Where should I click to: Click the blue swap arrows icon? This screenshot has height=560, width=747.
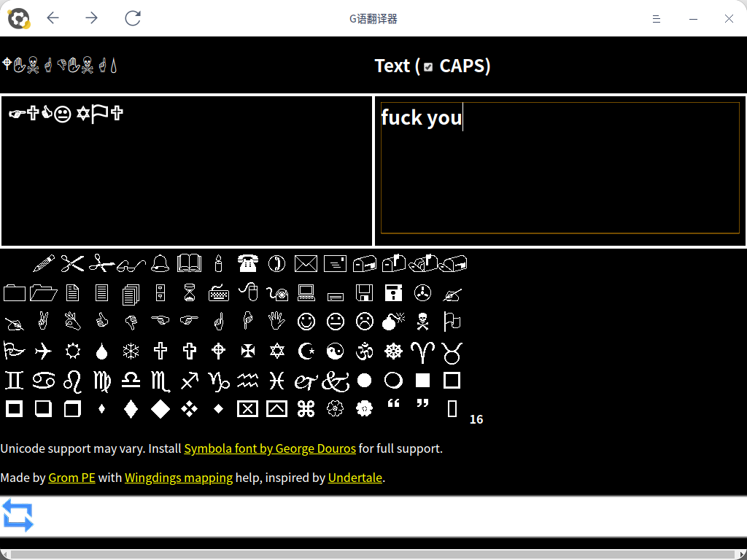coord(18,515)
